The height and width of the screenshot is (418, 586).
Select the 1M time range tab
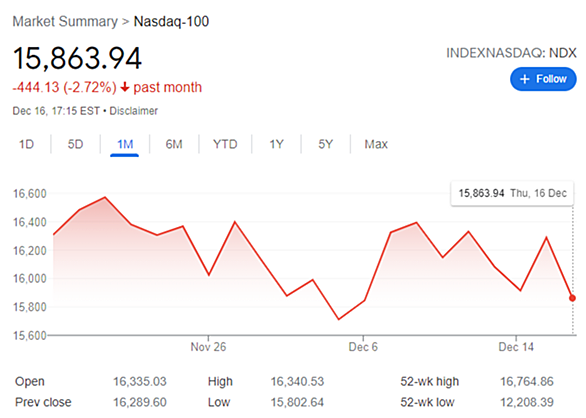pyautogui.click(x=125, y=144)
